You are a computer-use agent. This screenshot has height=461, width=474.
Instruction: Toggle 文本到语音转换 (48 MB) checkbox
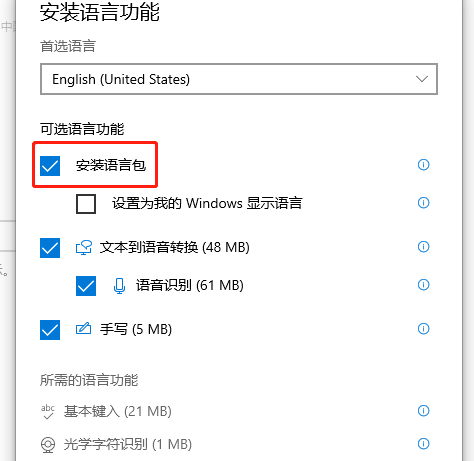[50, 248]
